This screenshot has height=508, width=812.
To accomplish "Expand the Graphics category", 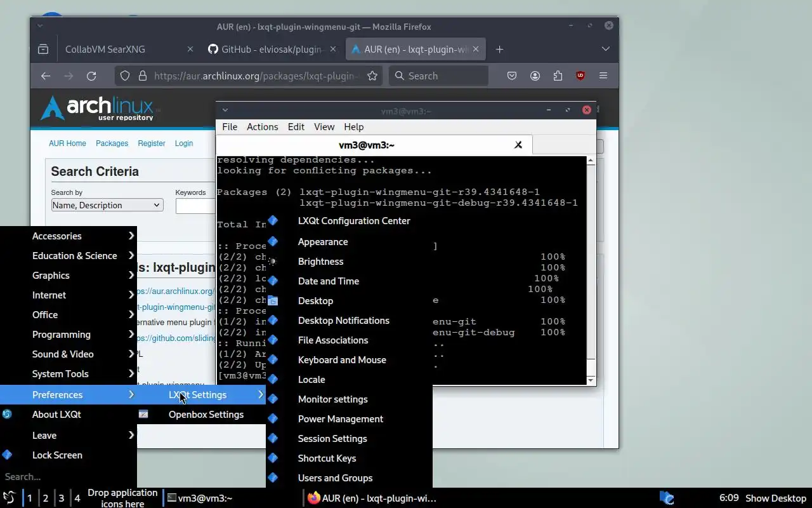I will [69, 276].
